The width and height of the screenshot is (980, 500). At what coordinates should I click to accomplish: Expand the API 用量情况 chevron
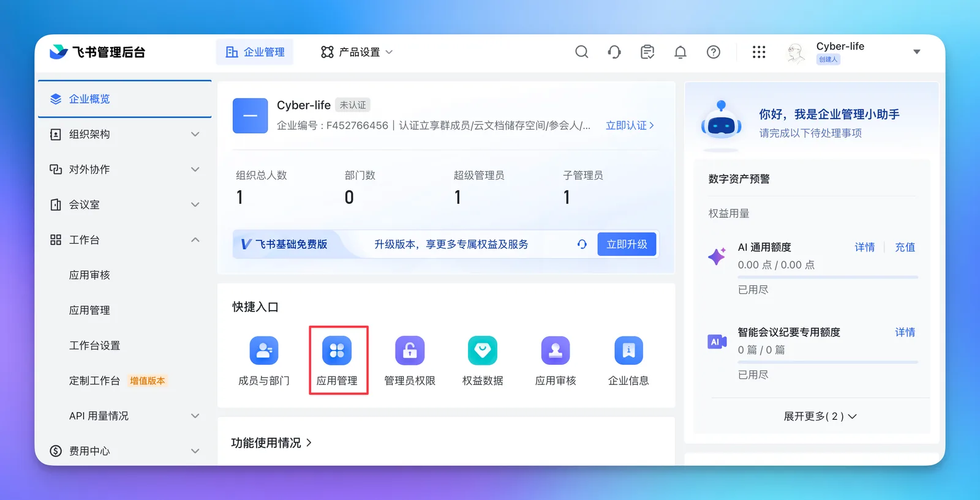point(195,416)
